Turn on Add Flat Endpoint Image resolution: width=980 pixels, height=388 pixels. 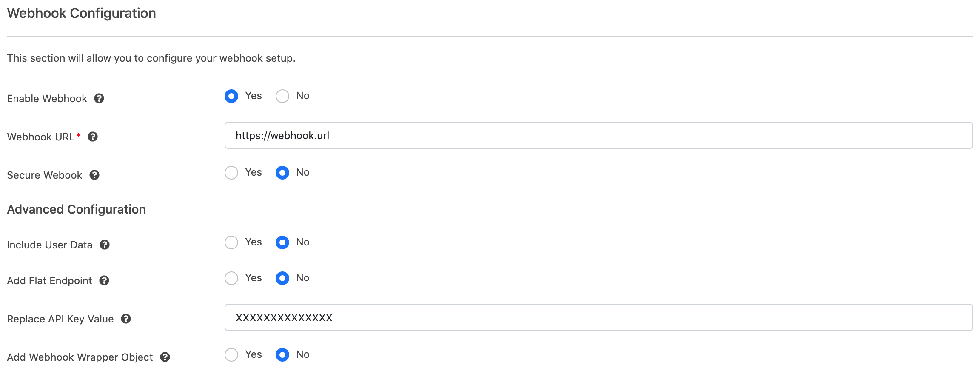231,278
